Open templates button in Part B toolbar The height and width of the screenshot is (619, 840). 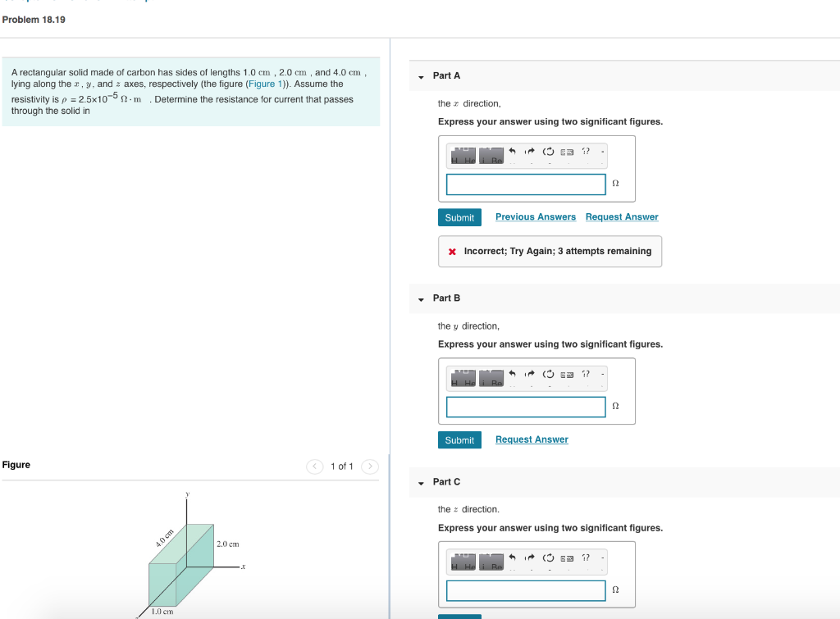click(463, 377)
